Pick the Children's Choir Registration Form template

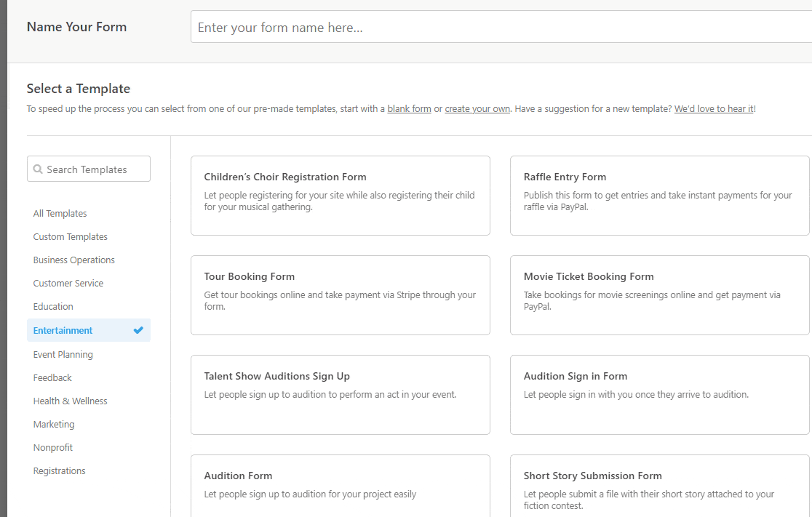pos(341,196)
